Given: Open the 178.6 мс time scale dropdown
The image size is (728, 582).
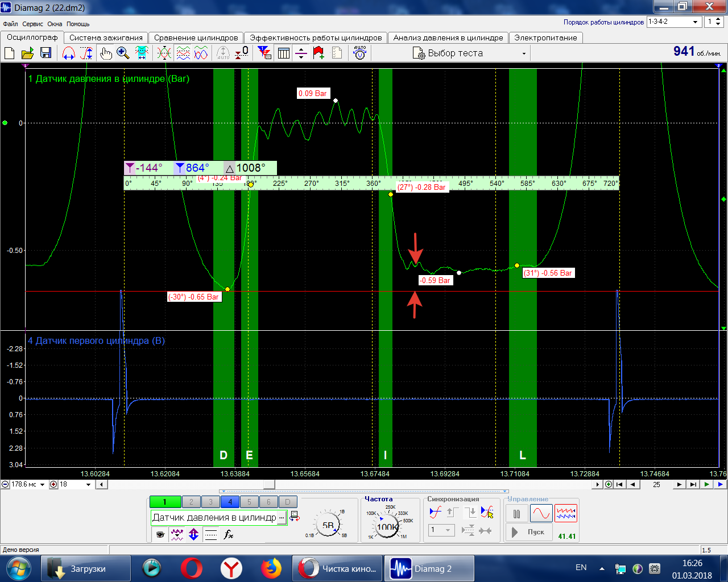Looking at the screenshot, I should click(43, 485).
